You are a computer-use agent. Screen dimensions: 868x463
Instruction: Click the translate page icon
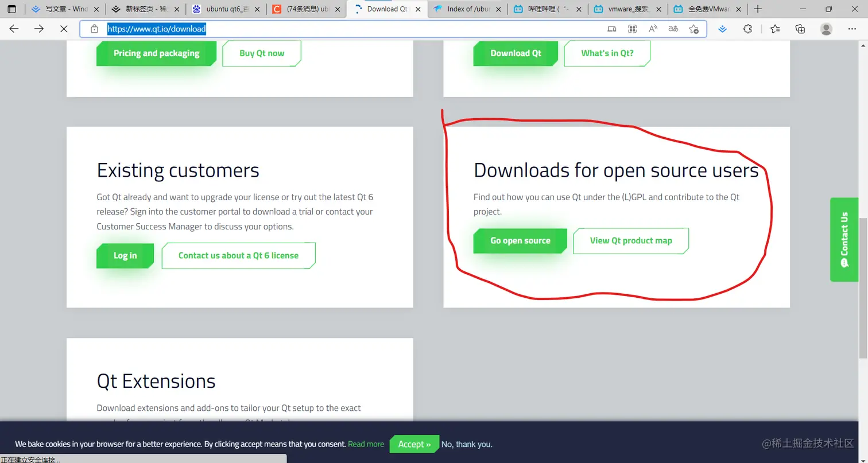point(673,29)
